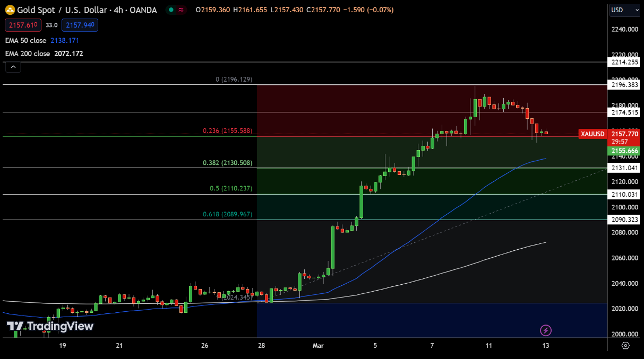Open chart settings gear icon at the bottom right
Viewport: 644px width, 359px height.
coord(625,346)
